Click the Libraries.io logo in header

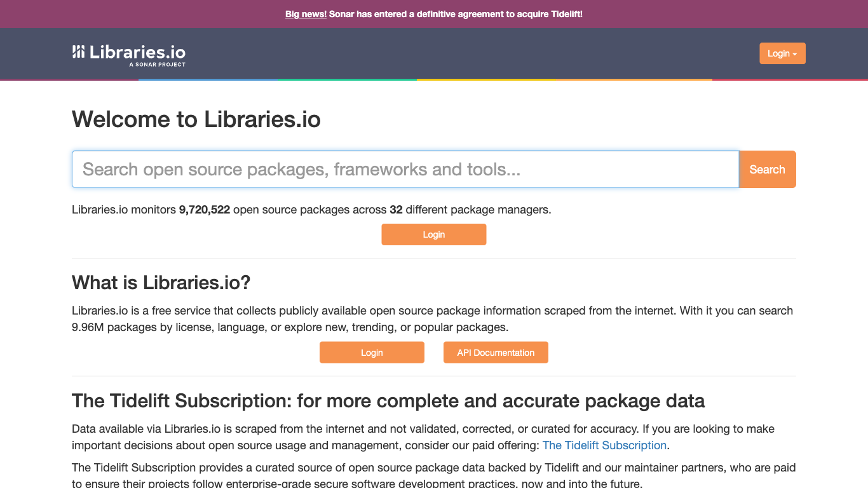(129, 54)
